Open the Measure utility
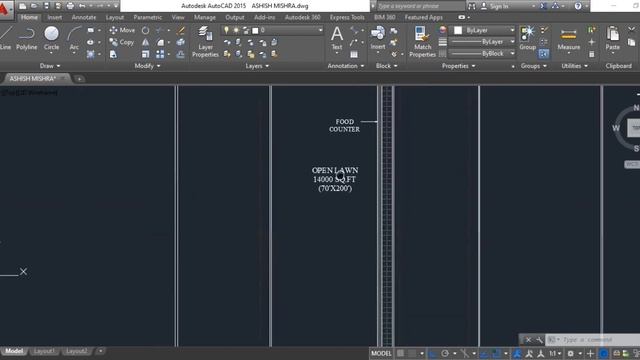Image resolution: width=640 pixels, height=360 pixels. click(x=569, y=40)
